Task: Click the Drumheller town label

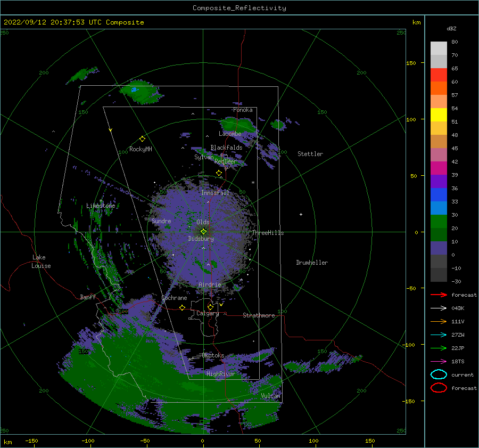Action: tap(312, 263)
